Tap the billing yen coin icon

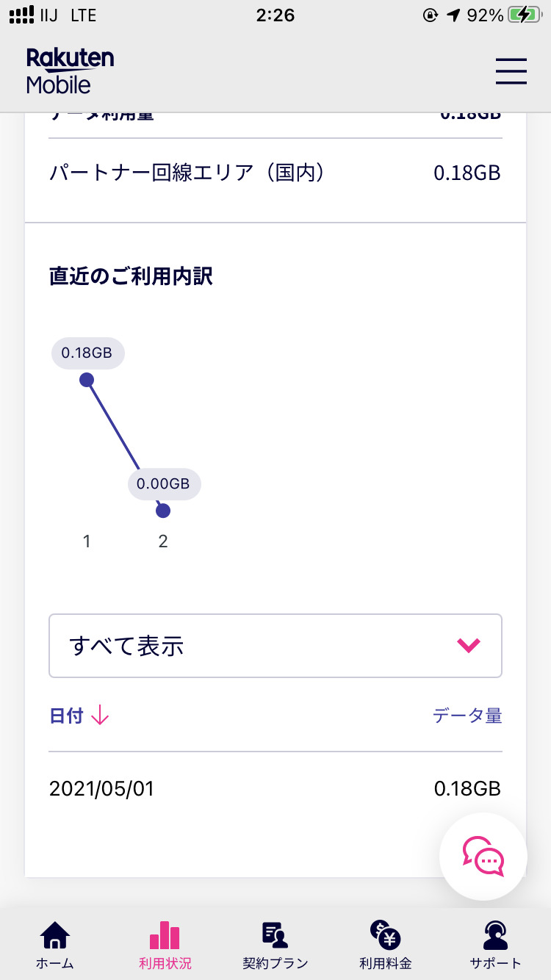click(x=385, y=935)
